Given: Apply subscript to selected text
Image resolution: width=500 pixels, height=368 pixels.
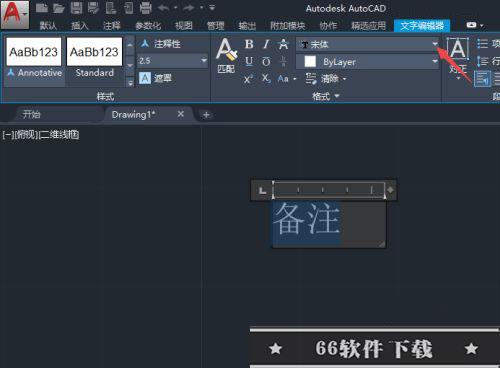Looking at the screenshot, I should pyautogui.click(x=266, y=79).
